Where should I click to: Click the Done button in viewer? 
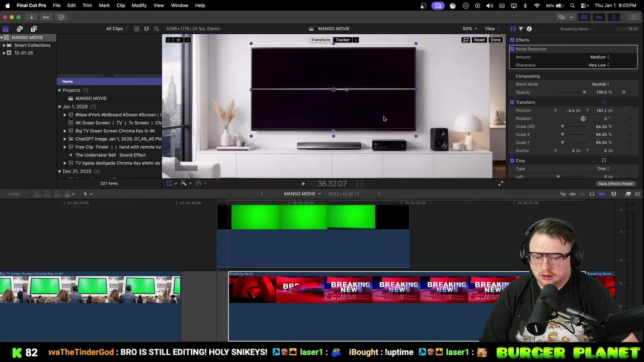coord(496,40)
